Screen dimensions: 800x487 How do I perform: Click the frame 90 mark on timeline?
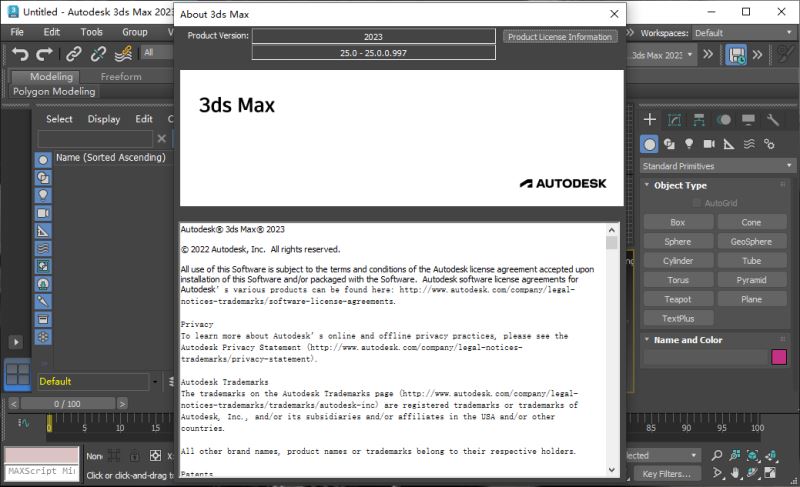[686, 428]
